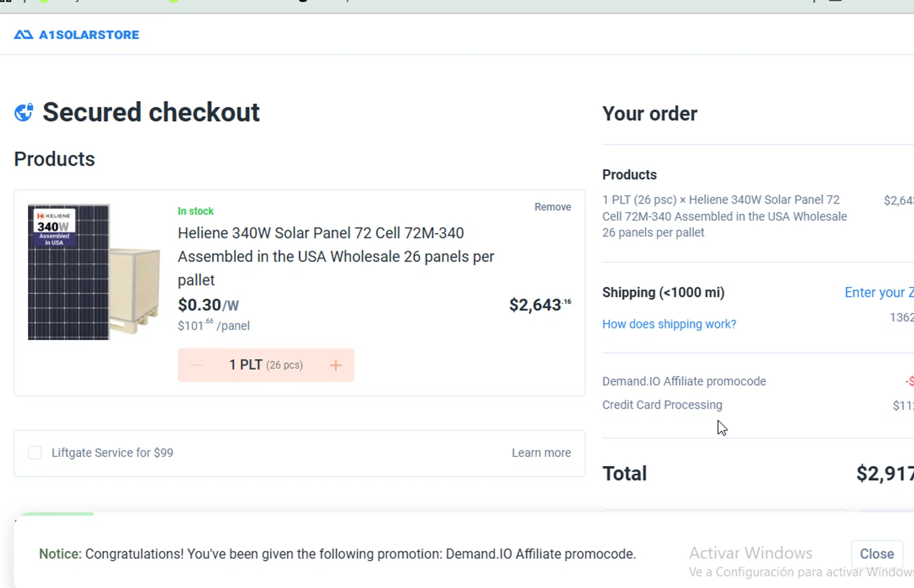Viewport: 914px width, 588px height.
Task: Click the 'Credit Card Processing' order line
Action: coord(662,405)
